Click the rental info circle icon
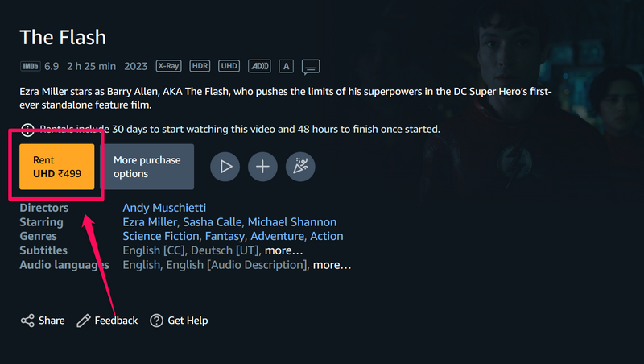This screenshot has height=364, width=644. click(27, 130)
